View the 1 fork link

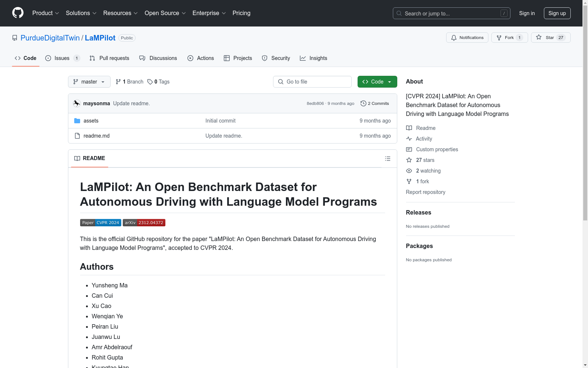tap(417, 181)
